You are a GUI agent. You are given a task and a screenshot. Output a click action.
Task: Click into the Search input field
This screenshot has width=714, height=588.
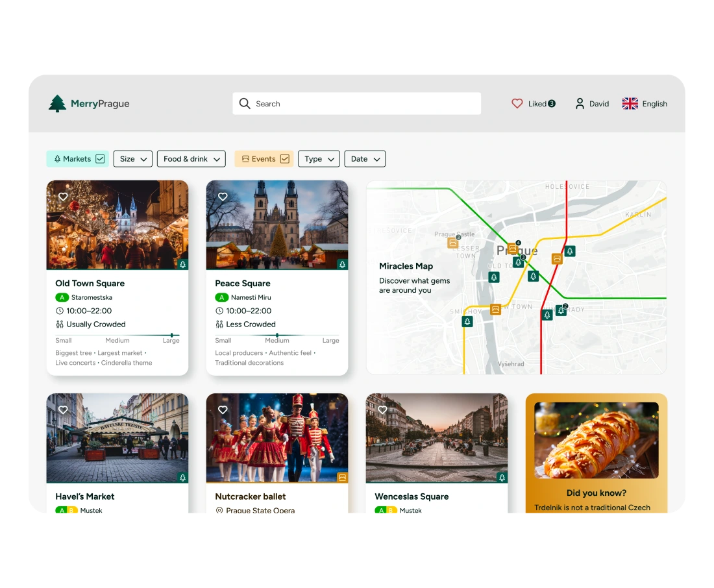point(363,104)
